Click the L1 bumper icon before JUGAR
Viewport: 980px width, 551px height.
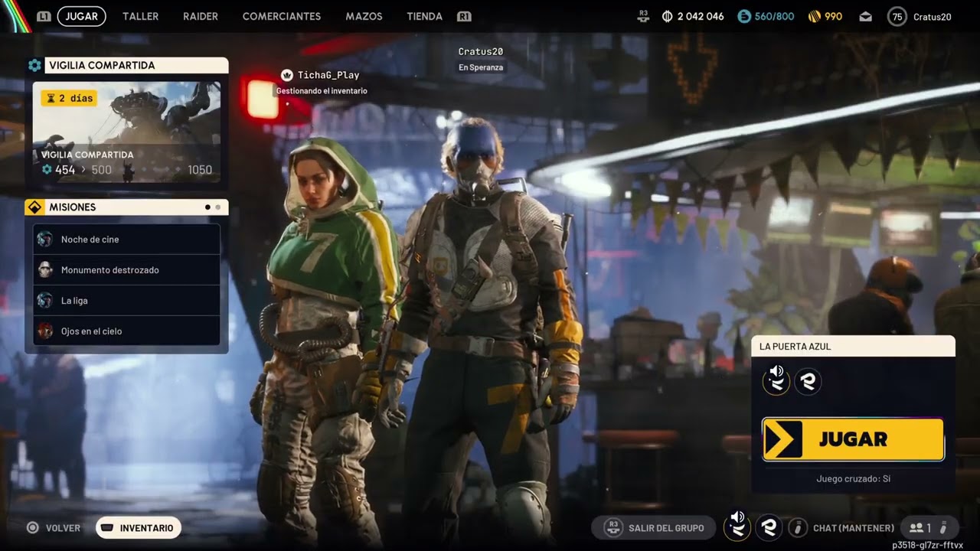(44, 16)
